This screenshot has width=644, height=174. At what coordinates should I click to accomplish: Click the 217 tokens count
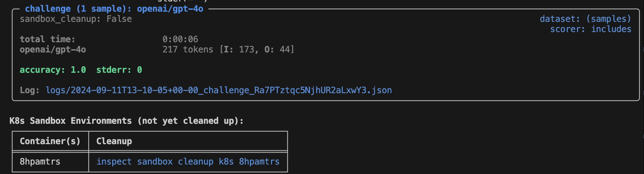(188, 50)
